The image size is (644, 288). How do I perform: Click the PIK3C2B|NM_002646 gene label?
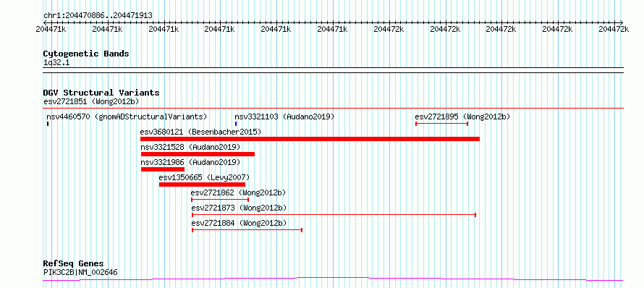coord(80,272)
